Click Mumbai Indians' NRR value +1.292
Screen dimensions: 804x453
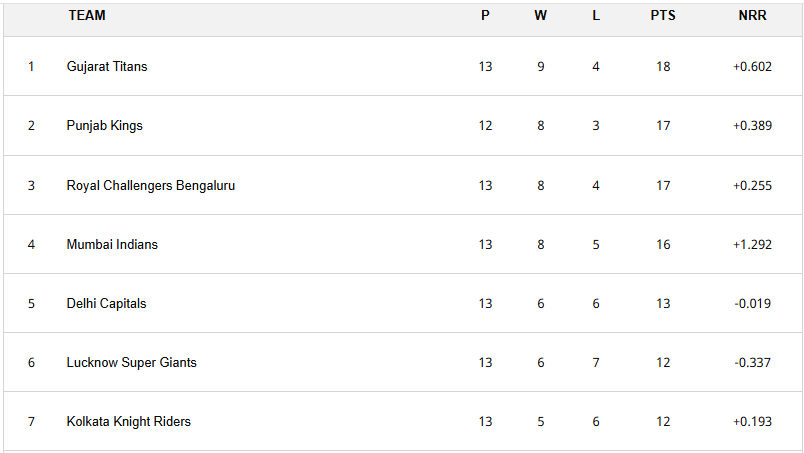tap(752, 244)
